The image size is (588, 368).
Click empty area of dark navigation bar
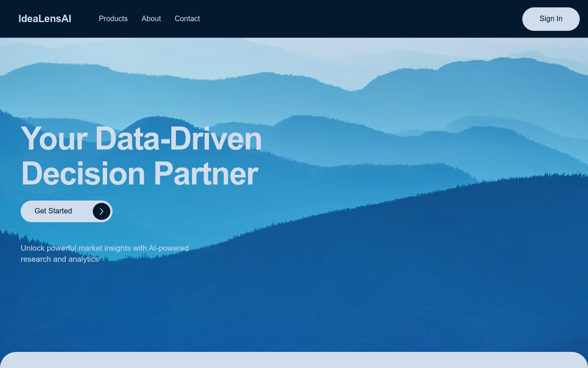click(x=358, y=19)
